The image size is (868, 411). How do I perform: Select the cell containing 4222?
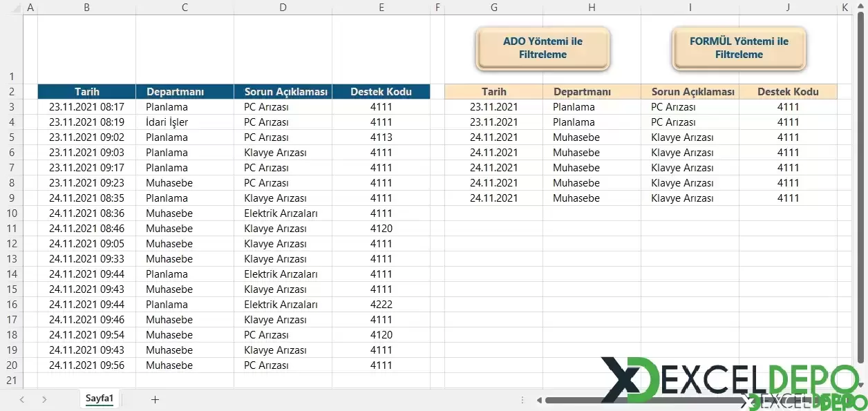tap(381, 305)
